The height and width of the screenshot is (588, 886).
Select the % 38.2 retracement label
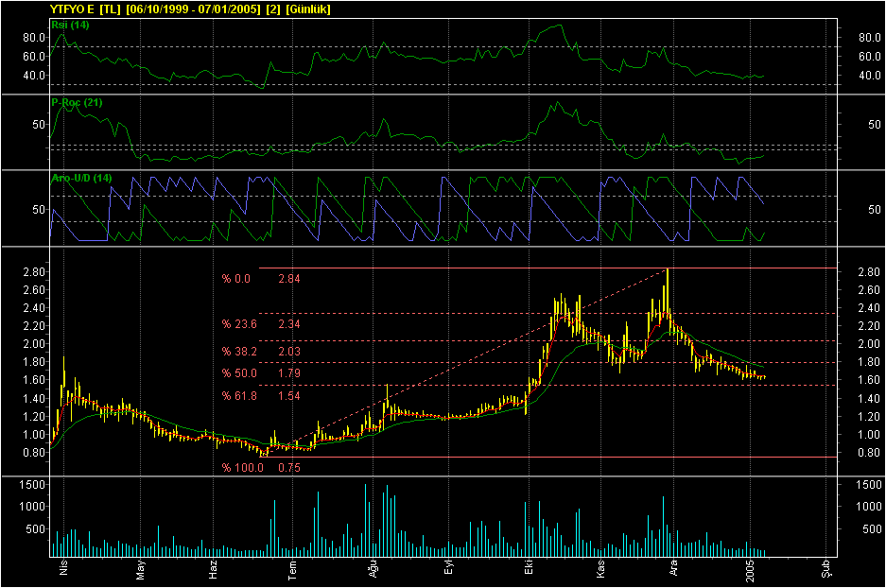239,352
